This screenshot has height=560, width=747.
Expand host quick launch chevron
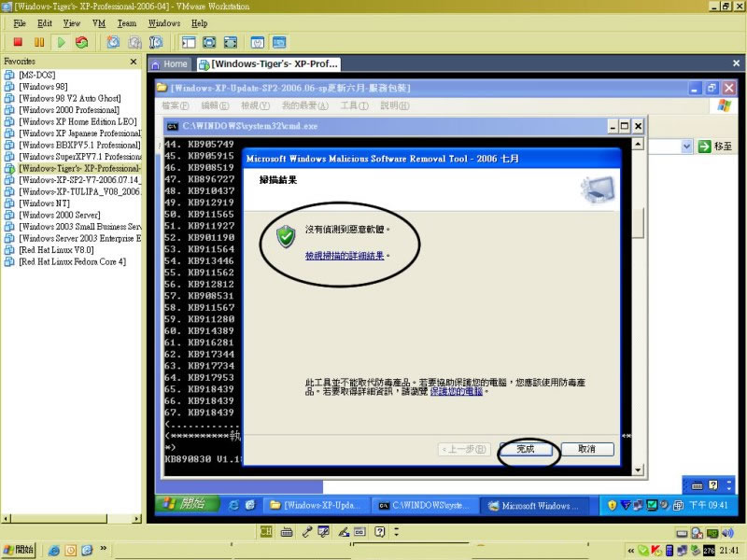point(103,549)
